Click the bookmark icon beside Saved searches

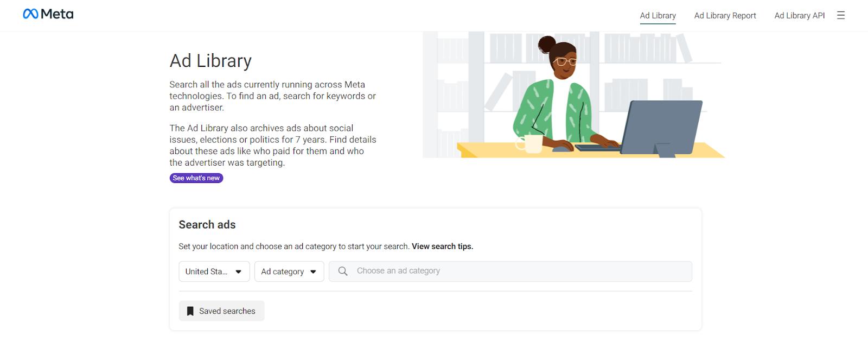pyautogui.click(x=190, y=311)
